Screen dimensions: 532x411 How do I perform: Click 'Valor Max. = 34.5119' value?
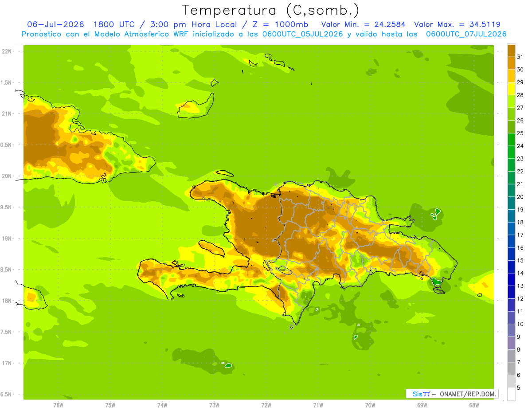tap(457, 24)
